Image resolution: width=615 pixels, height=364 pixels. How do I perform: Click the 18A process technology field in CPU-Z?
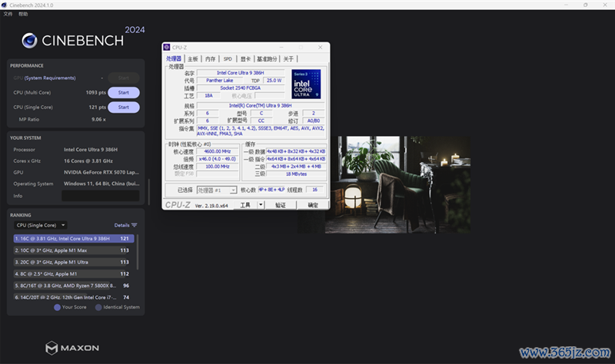(x=208, y=95)
